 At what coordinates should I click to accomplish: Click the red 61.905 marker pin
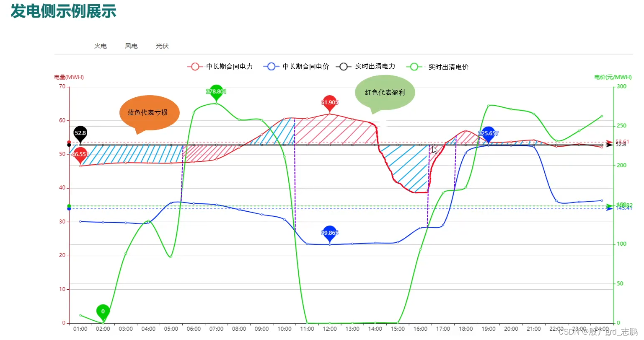(x=330, y=103)
